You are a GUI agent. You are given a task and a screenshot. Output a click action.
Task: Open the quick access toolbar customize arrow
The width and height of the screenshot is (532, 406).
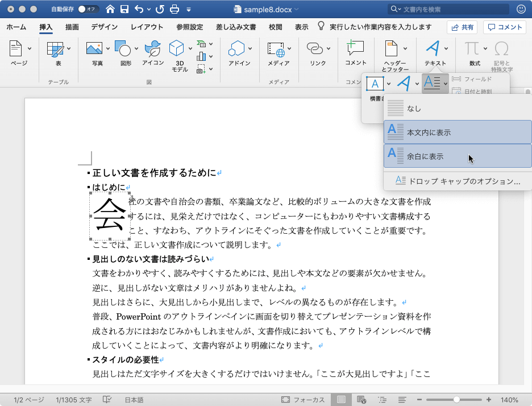189,10
